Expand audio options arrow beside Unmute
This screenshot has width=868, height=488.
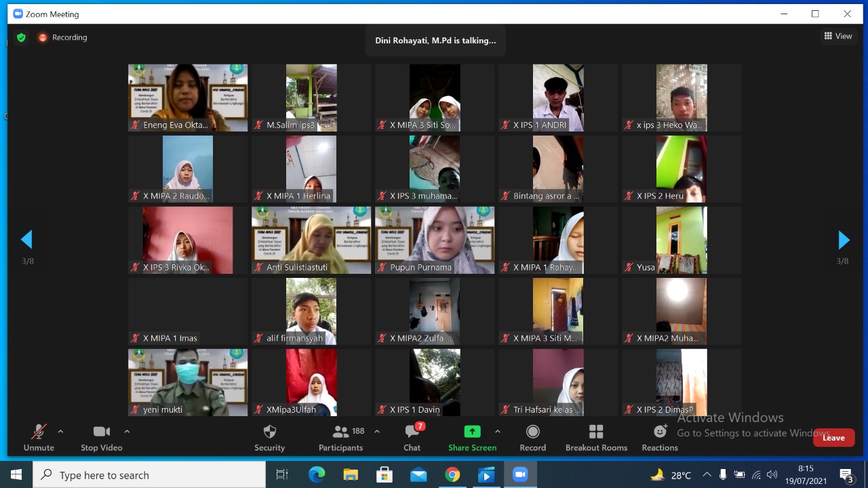(60, 432)
